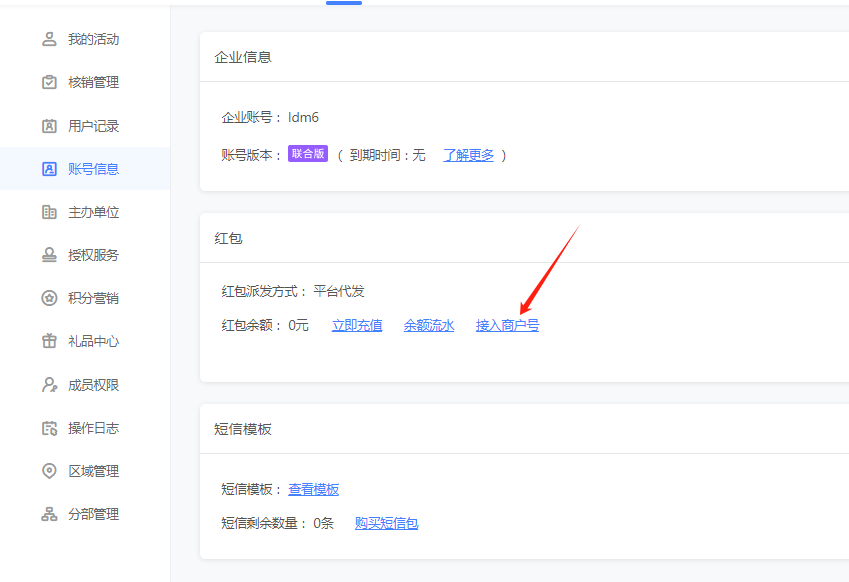Click the 主办单位 building icon
Image resolution: width=849 pixels, height=582 pixels.
click(x=49, y=212)
